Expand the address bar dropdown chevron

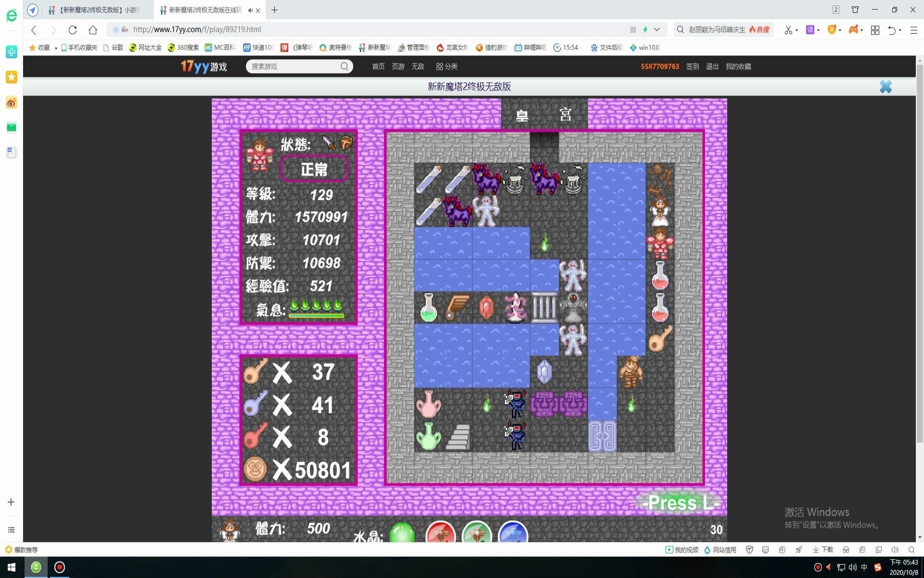pyautogui.click(x=657, y=29)
